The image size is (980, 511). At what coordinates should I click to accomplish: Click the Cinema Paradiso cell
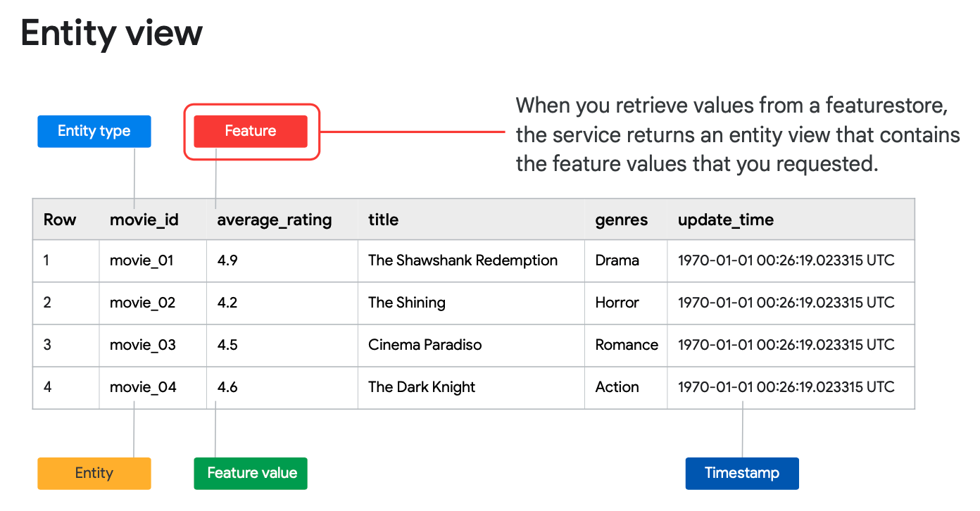click(x=425, y=345)
